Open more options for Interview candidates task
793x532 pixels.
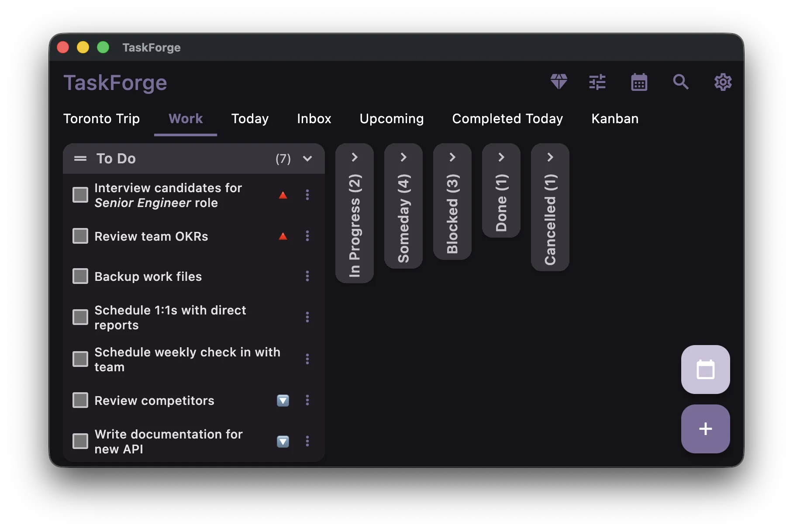tap(307, 195)
